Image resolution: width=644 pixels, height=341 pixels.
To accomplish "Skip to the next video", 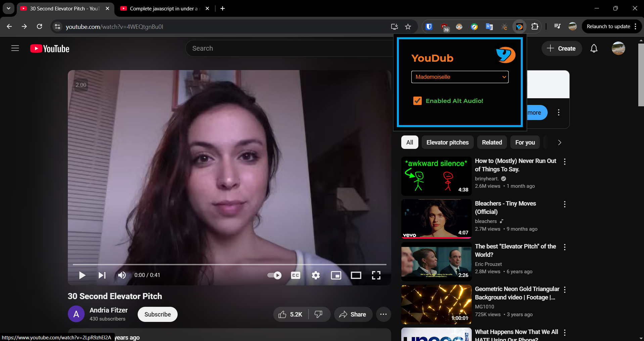I will [x=102, y=275].
